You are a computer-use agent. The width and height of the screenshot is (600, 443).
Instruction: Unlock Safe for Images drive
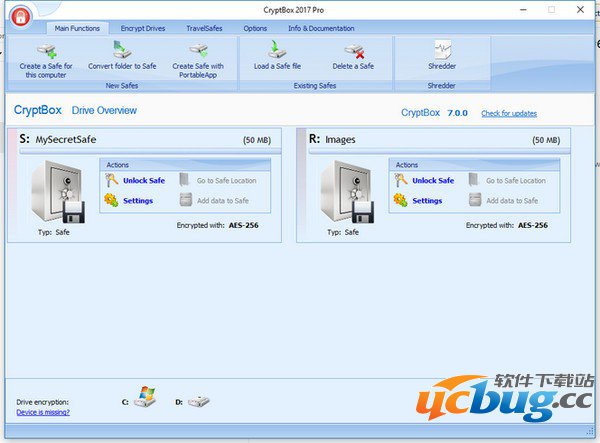click(x=432, y=181)
